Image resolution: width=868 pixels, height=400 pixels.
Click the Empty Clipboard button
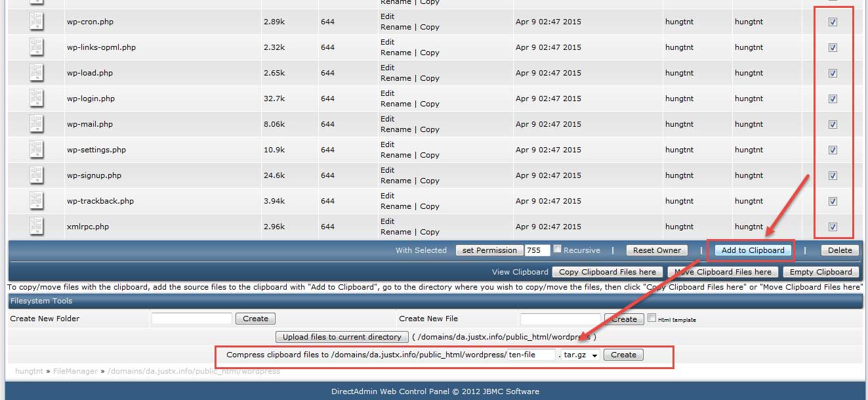pyautogui.click(x=821, y=272)
